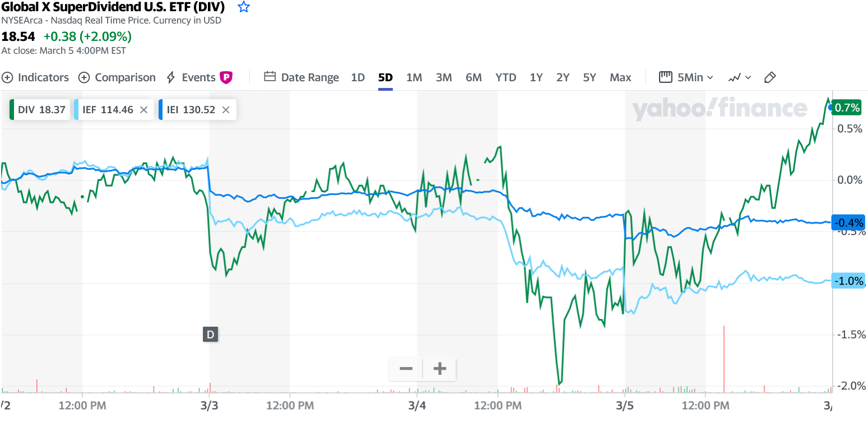Click the Date Range calendar icon
Image resolution: width=868 pixels, height=432 pixels.
click(270, 77)
